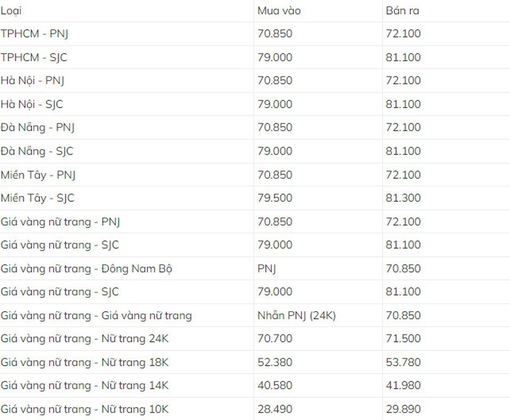Viewport: 510px width, 420px height.
Task: Click Hà Nội - SJC row label
Action: 32,105
